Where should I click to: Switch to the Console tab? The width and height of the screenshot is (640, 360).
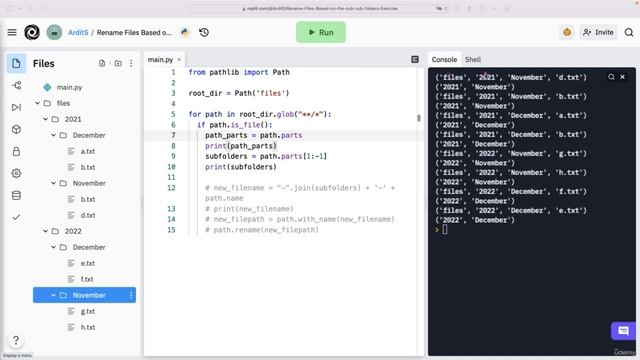(x=444, y=60)
